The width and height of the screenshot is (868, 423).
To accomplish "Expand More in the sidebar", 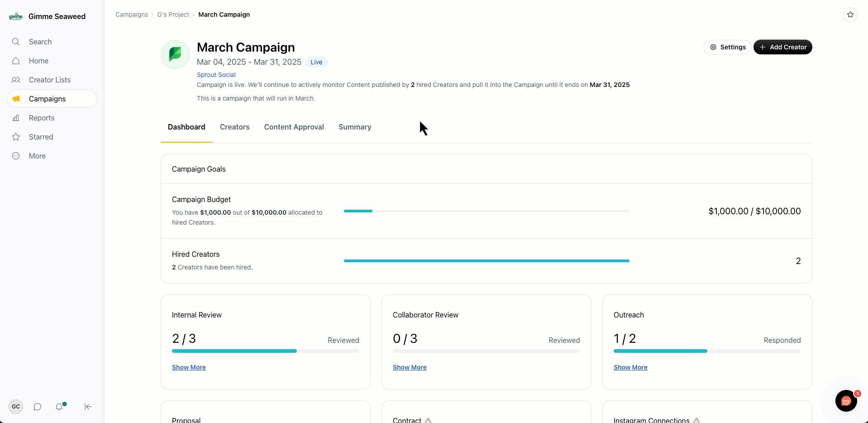I will pos(52,156).
